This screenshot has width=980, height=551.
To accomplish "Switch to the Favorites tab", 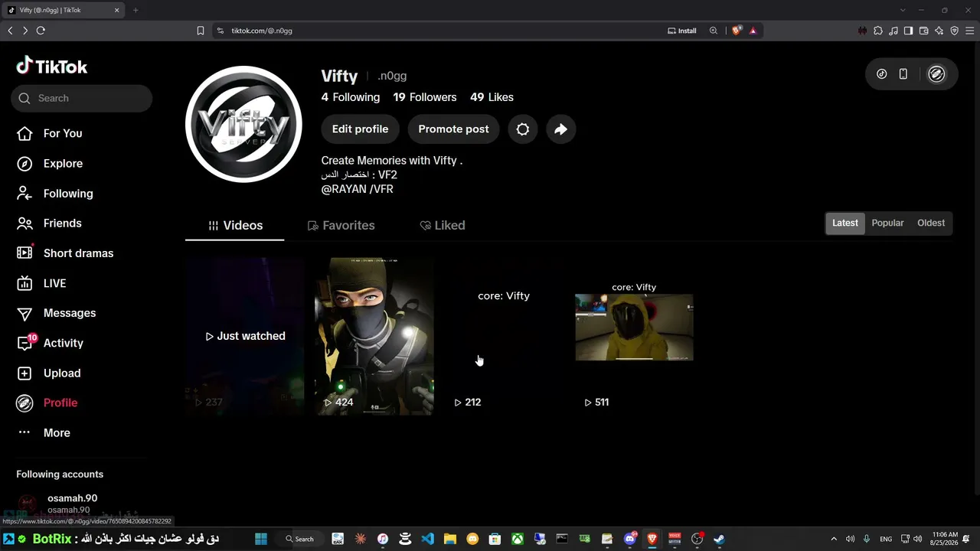I will point(341,226).
